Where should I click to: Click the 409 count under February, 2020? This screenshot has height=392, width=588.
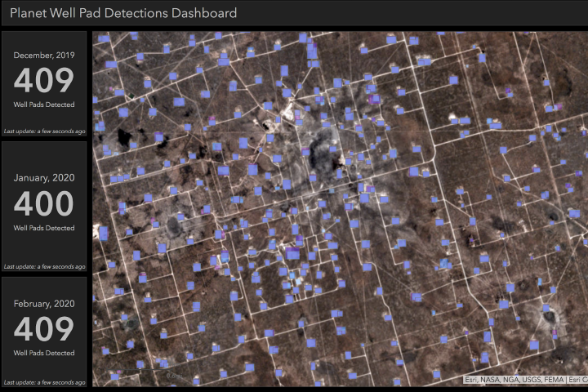pyautogui.click(x=44, y=328)
